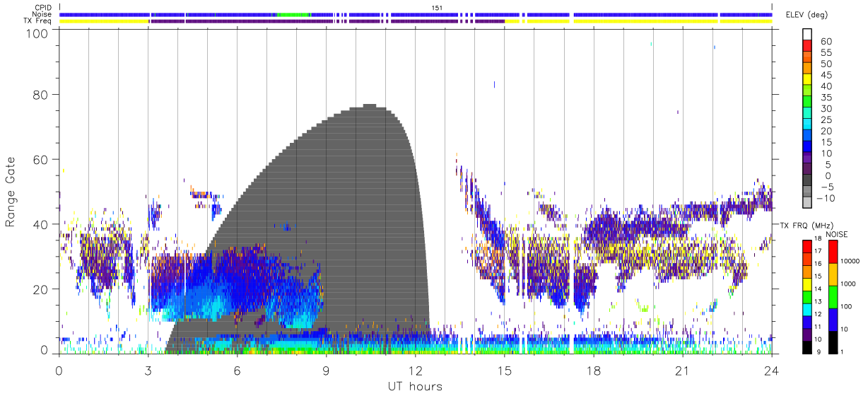Image resolution: width=868 pixels, height=401 pixels.
Task: Click the 45 label on ELEV scale
Action: pyautogui.click(x=825, y=75)
